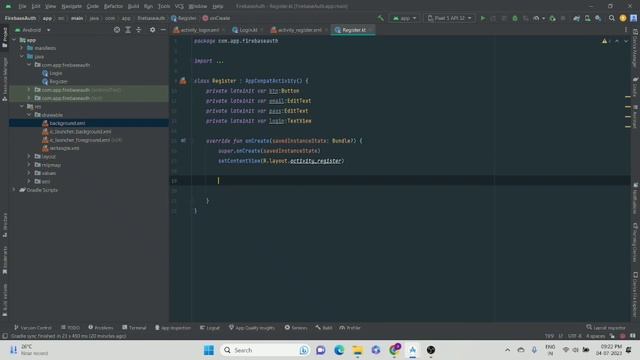Viewport: 640px width, 360px height.
Task: Open the Logcat tool window
Action: 210,328
